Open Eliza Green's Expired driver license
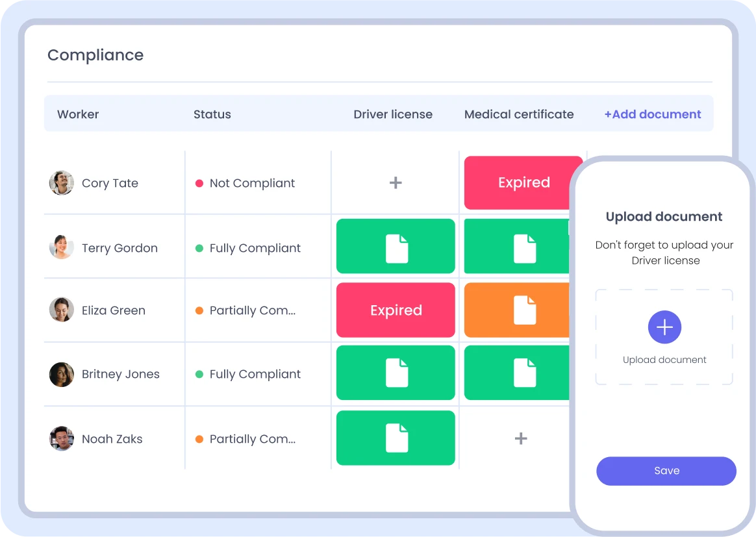756x537 pixels. (395, 310)
